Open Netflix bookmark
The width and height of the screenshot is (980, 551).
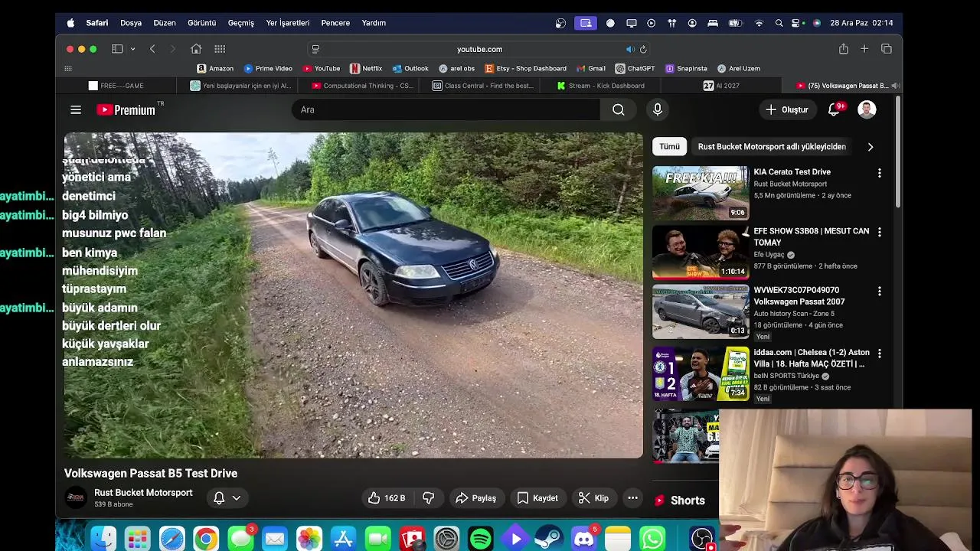pyautogui.click(x=366, y=68)
